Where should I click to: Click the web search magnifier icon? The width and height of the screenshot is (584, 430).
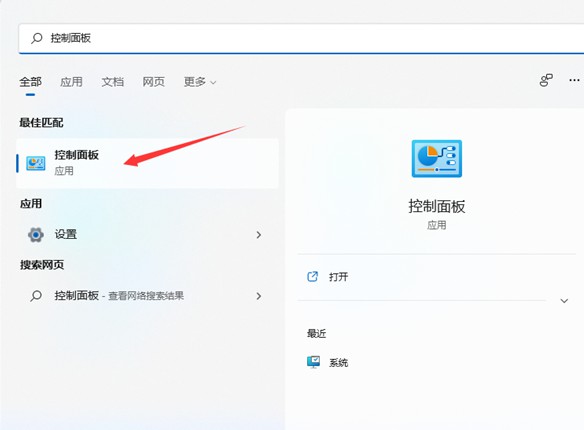36,296
